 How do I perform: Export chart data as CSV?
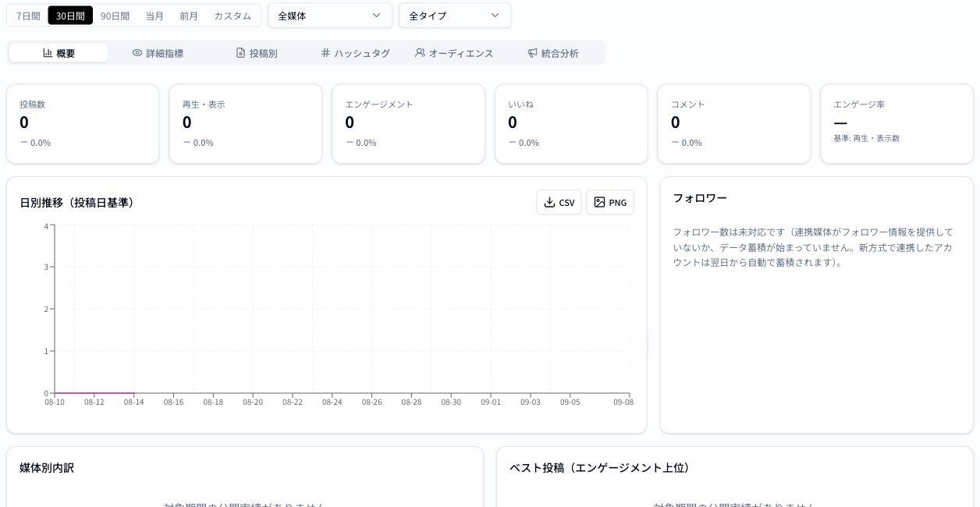[x=559, y=202]
